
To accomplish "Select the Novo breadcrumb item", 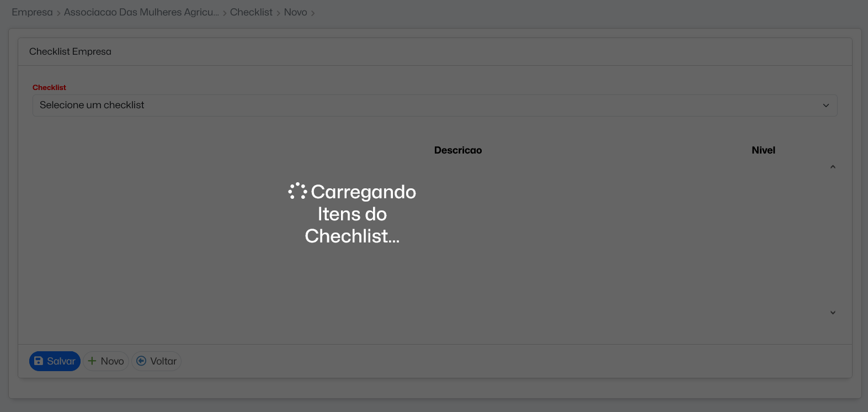I will (295, 12).
